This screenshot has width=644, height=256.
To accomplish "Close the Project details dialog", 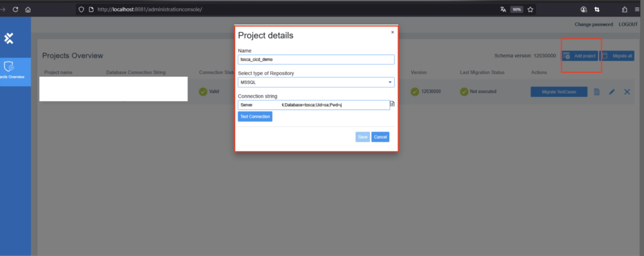I will click(x=392, y=31).
